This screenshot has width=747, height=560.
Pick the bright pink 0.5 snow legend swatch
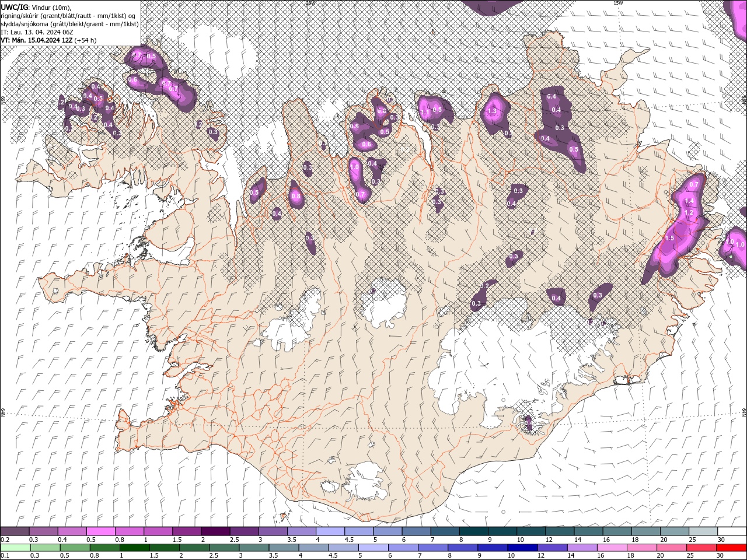pyautogui.click(x=100, y=531)
